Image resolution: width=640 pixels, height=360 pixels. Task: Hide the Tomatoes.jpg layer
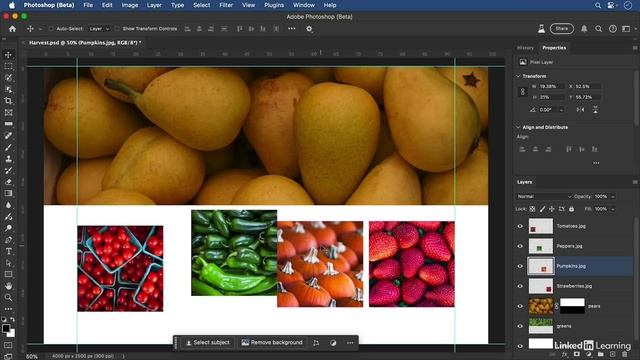(520, 226)
